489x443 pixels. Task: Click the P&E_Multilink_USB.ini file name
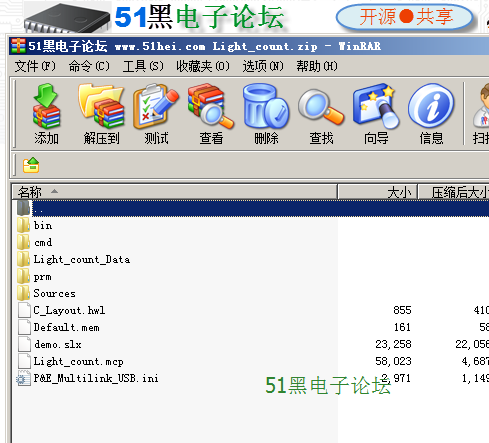coord(96,378)
